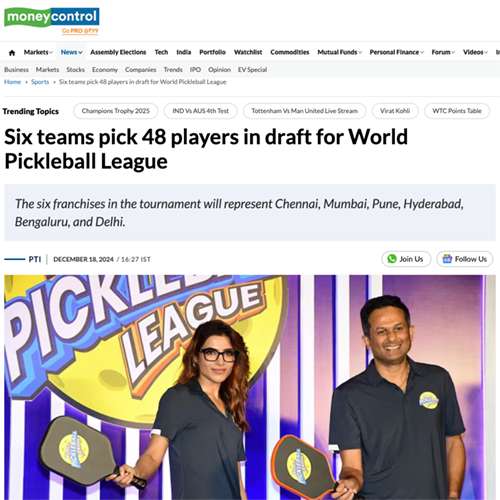Click the Sports breadcrumb link
The height and width of the screenshot is (500, 500).
[x=40, y=82]
